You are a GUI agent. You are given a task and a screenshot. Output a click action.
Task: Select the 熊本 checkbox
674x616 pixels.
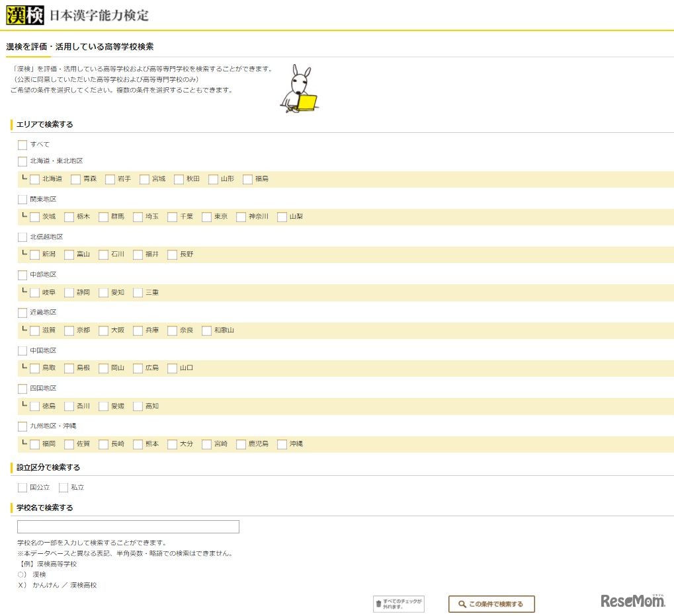click(138, 444)
